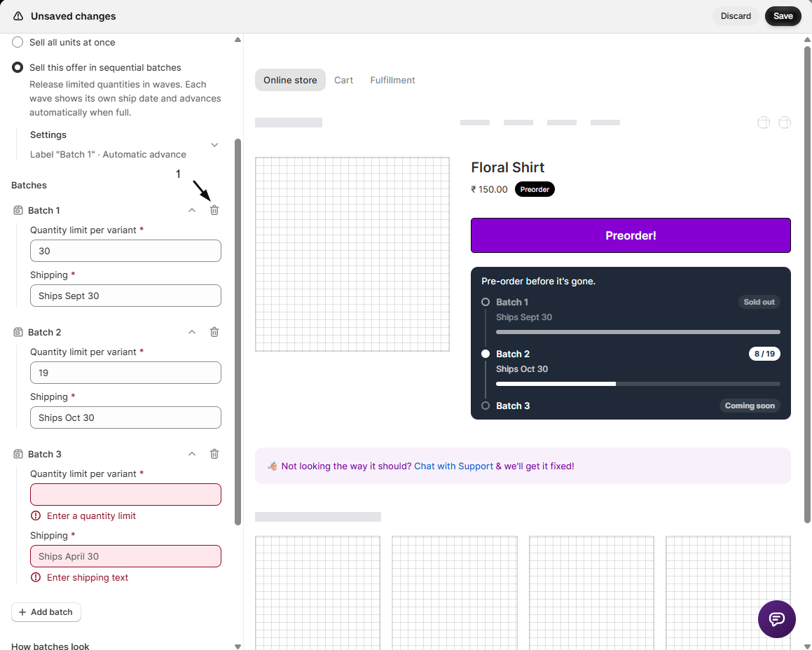Click the Coming soon badge

tap(750, 406)
